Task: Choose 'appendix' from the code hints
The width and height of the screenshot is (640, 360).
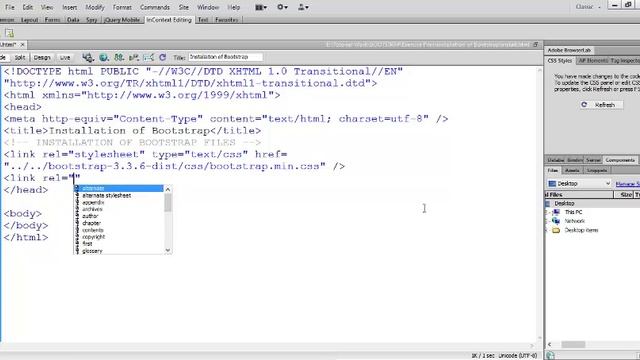Action: click(119, 202)
